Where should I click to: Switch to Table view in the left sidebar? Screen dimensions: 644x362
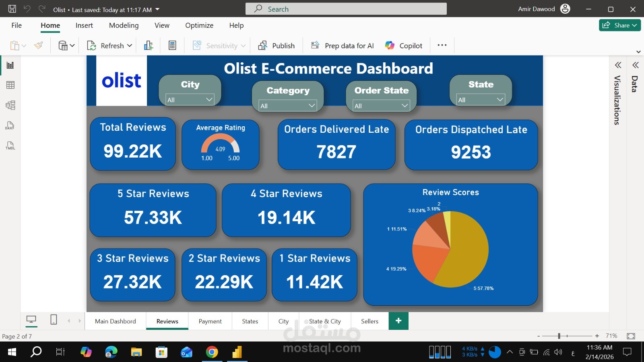point(10,84)
